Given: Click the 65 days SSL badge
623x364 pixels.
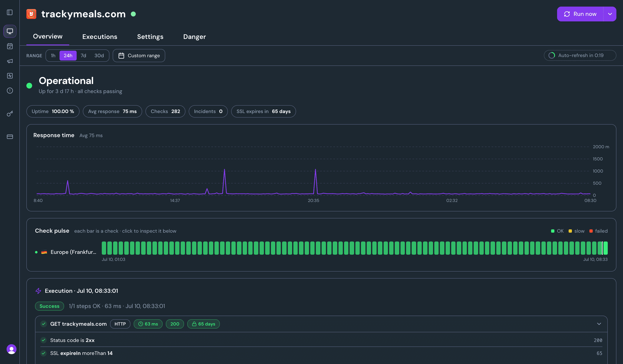Looking at the screenshot, I should [x=204, y=324].
